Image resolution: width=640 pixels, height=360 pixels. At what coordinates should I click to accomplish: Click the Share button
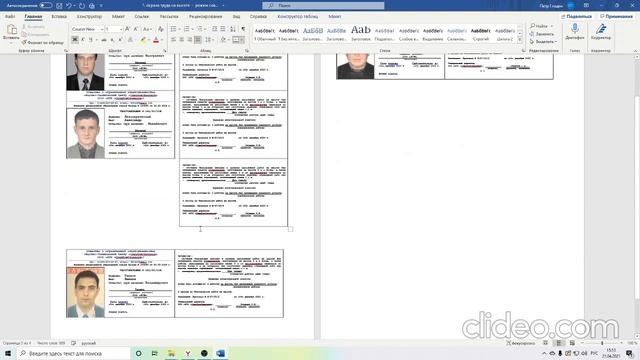(x=577, y=17)
